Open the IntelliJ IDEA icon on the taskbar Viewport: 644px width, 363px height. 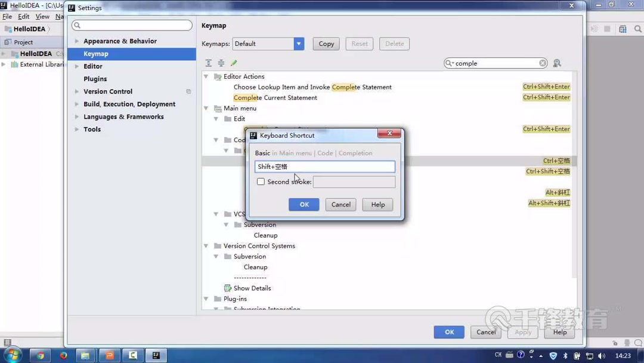[156, 355]
